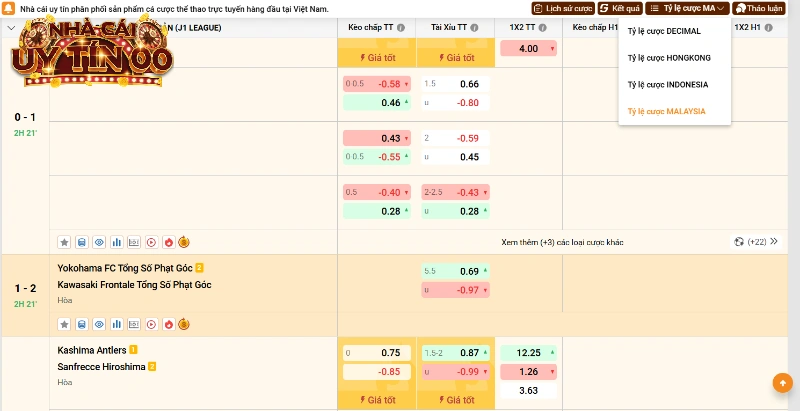Click the orange back-to-top arrow button
Viewport: 800px width, 411px height.
(783, 382)
